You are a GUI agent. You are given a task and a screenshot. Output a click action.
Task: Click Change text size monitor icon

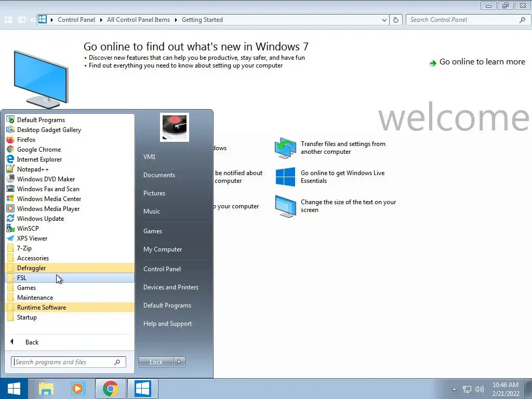coord(285,206)
